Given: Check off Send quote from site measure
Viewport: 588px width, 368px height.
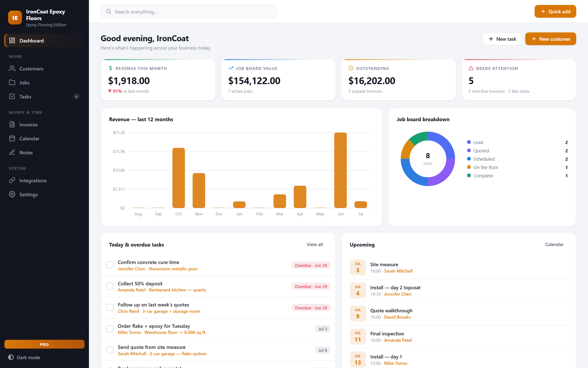Looking at the screenshot, I should click(x=110, y=350).
